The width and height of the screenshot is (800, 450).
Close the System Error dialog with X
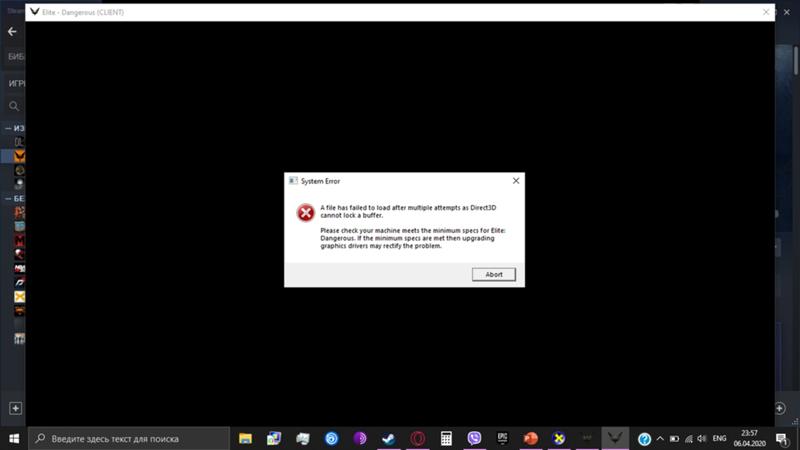(516, 181)
